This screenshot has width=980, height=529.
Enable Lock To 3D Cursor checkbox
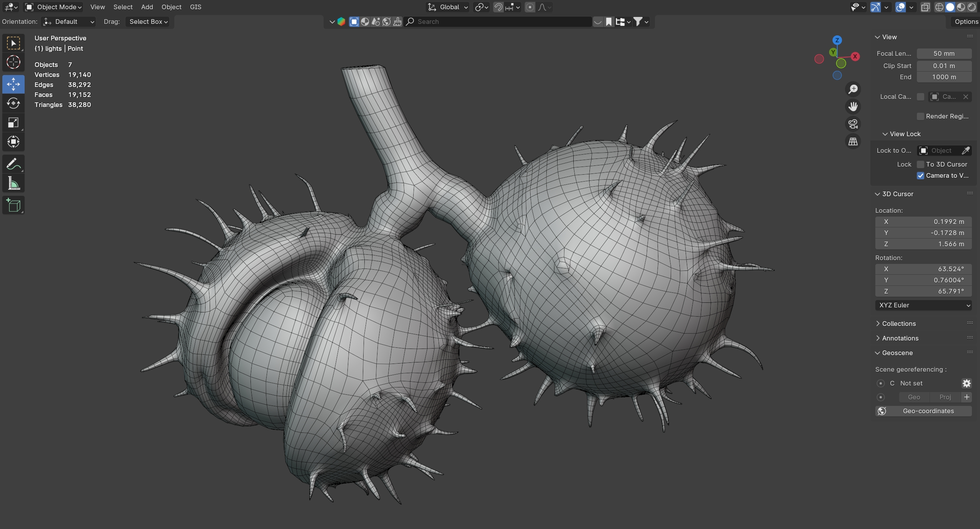(x=921, y=164)
